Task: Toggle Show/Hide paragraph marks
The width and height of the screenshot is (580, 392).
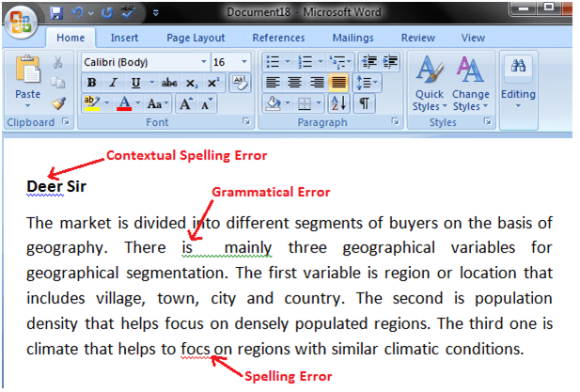Action: (363, 103)
